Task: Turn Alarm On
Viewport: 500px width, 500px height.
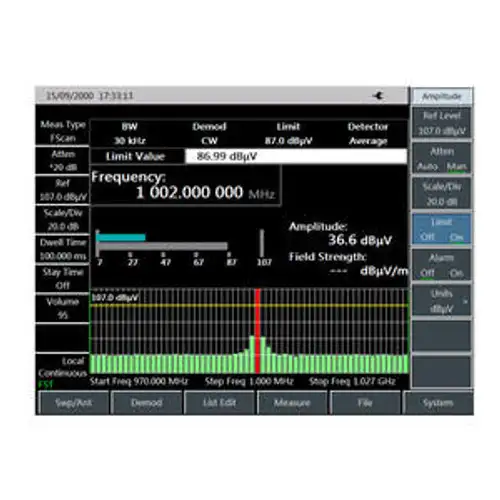Action: tap(456, 273)
